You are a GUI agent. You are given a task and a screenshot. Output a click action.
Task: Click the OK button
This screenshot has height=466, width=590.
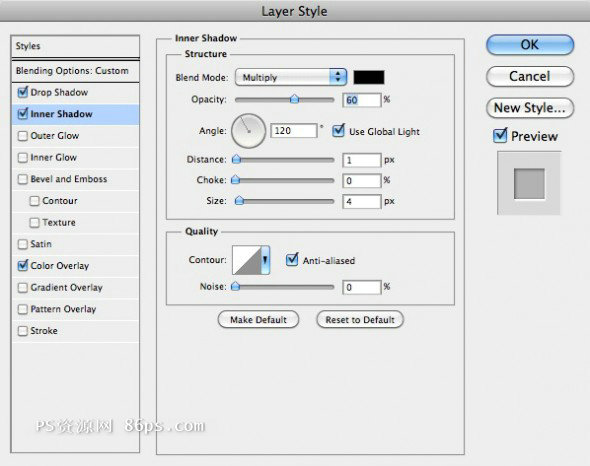[530, 45]
